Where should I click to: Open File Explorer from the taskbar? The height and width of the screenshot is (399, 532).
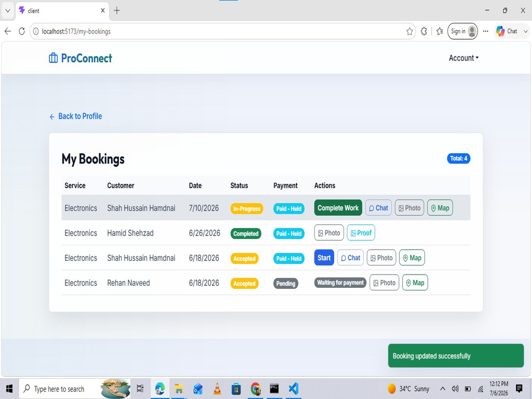(x=179, y=389)
